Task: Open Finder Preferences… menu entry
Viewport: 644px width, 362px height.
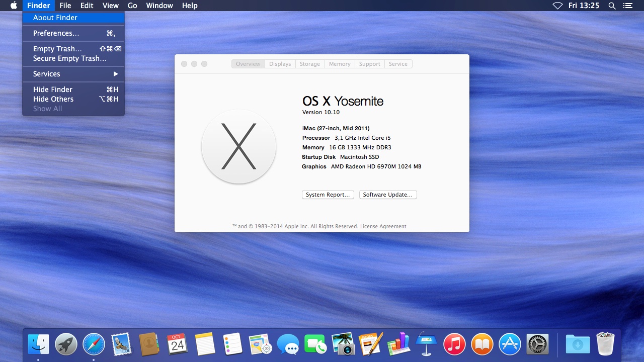Action: click(73, 33)
